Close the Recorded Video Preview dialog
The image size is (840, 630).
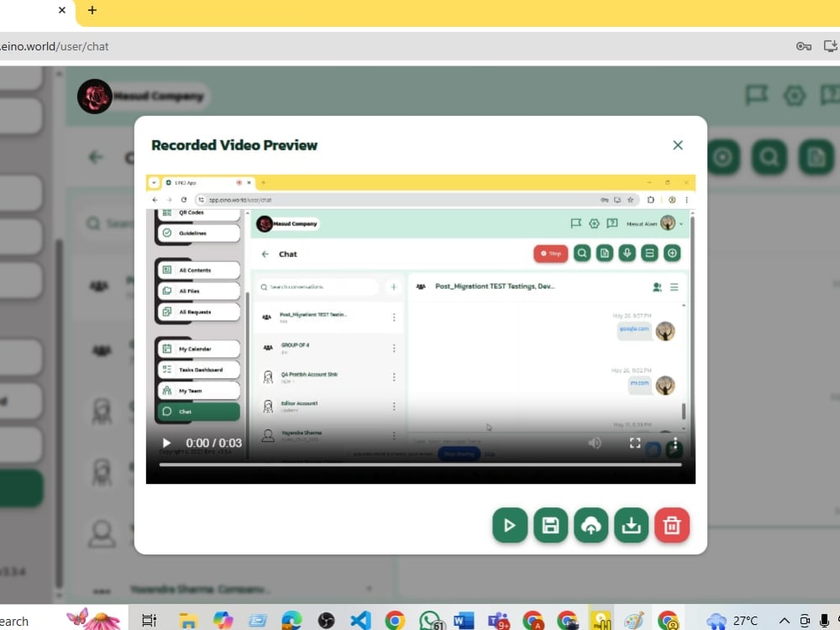click(678, 145)
